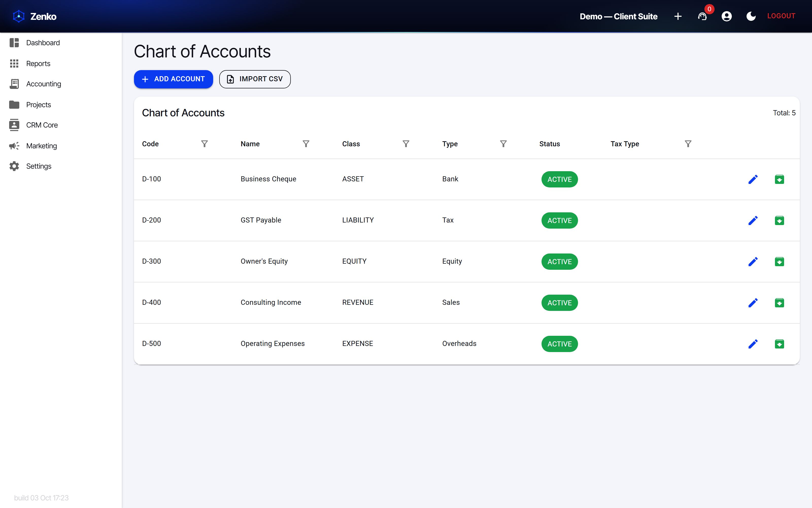812x508 pixels.
Task: Click the IMPORT CSV button
Action: coord(255,79)
